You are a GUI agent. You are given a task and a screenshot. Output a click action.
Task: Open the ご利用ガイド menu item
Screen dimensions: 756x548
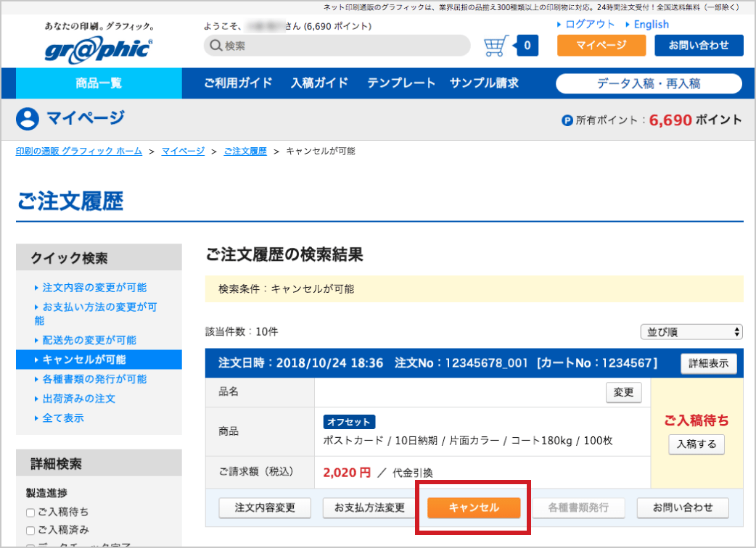point(238,83)
